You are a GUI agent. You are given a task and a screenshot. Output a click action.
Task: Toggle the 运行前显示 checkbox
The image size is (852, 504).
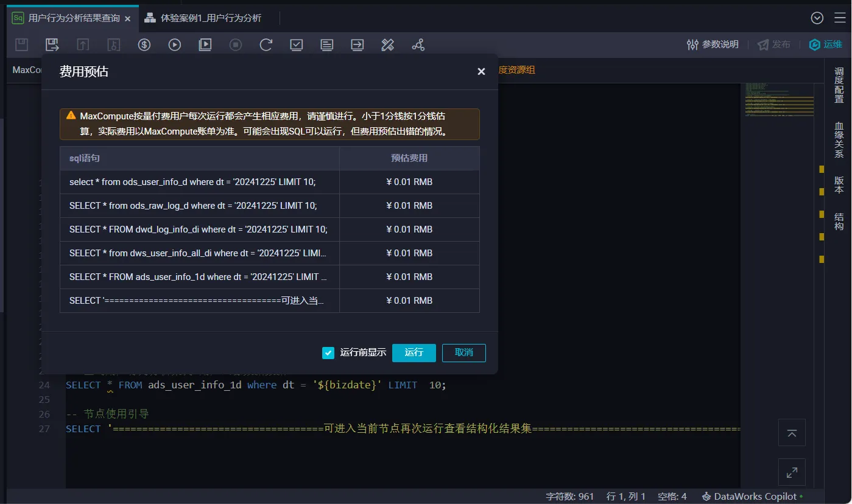pos(328,353)
